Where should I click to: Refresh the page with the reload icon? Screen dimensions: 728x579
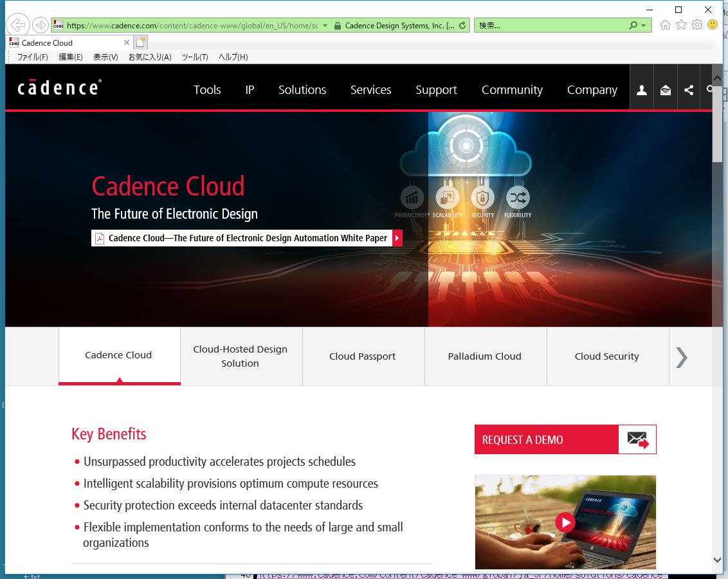[x=462, y=26]
